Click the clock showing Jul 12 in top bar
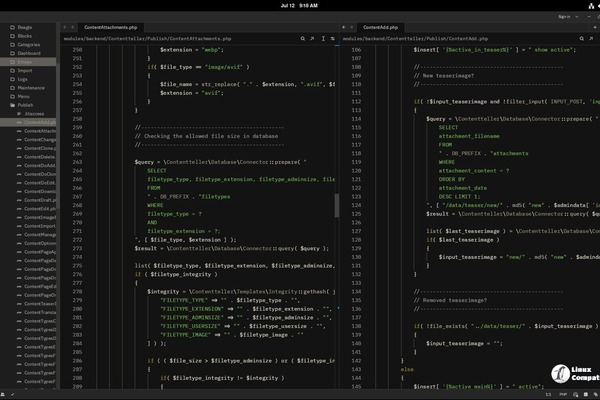Screen dimensions: 600x400 300,5
